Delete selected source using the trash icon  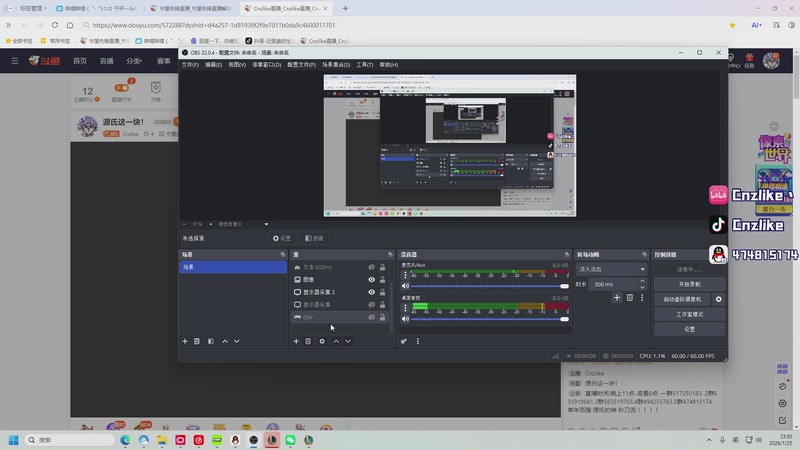(x=308, y=341)
